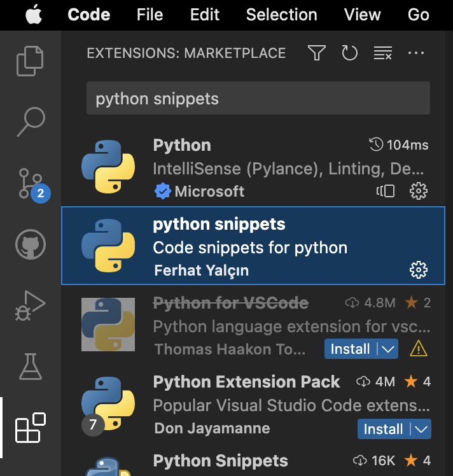Click Python extension activation time 104ms
Image resolution: width=453 pixels, height=476 pixels.
pyautogui.click(x=399, y=145)
